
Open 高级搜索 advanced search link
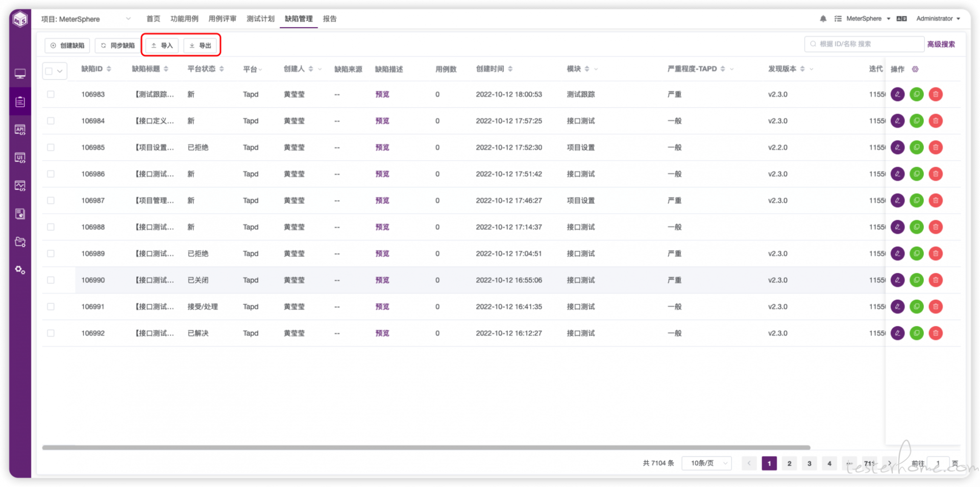coord(941,44)
